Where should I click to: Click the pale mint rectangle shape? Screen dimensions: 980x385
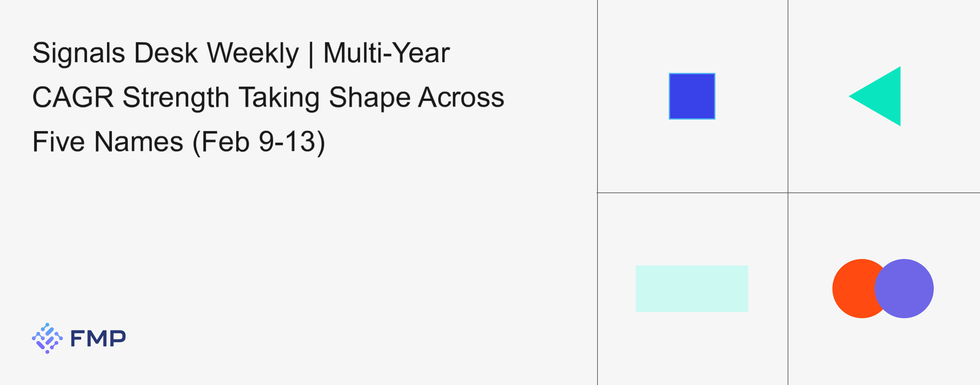[692, 289]
